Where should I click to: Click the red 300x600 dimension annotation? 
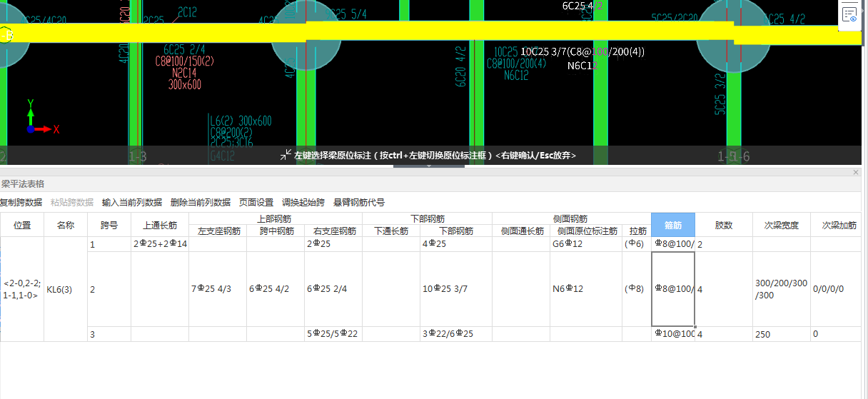tap(185, 84)
